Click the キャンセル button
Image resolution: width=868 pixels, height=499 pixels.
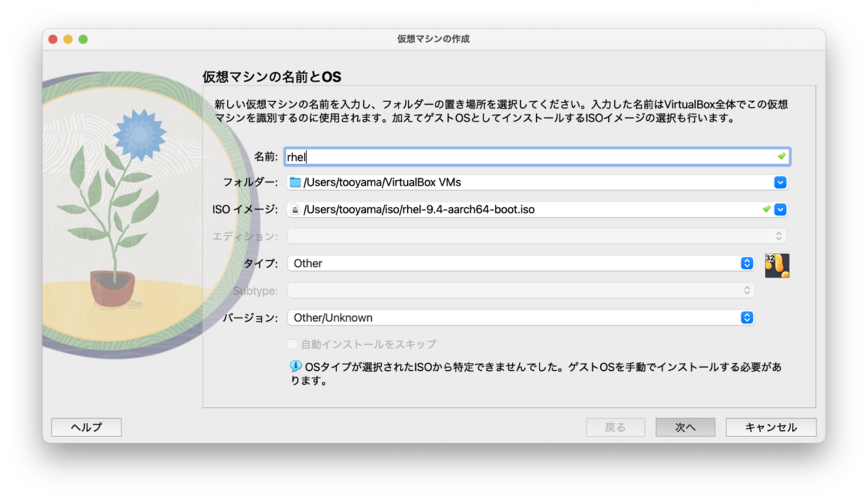(x=771, y=427)
